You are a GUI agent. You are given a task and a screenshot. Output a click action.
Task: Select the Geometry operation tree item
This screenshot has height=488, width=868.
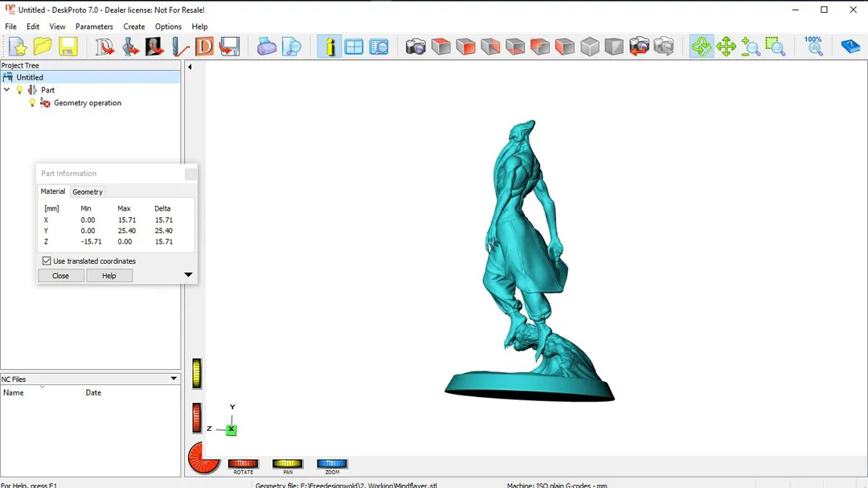click(88, 103)
